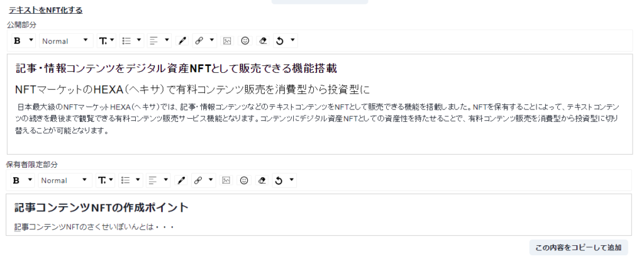
Task: Click the eraser icon in the 保有者限定部分 toolbar
Action: pos(262,180)
